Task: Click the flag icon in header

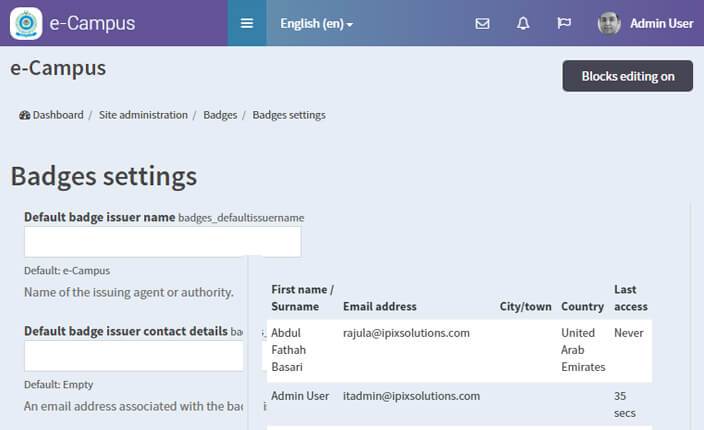Action: click(x=564, y=23)
